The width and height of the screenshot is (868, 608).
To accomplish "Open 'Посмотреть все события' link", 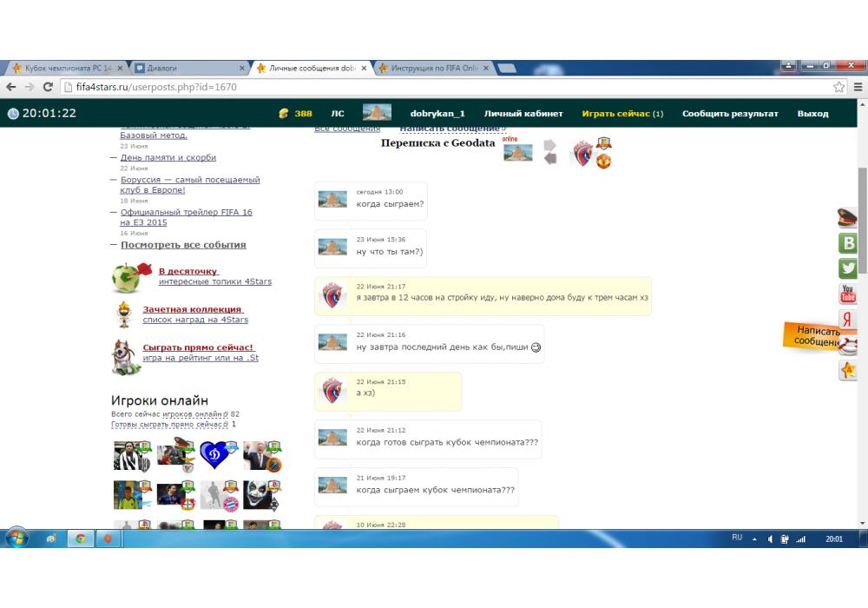I will pos(183,245).
